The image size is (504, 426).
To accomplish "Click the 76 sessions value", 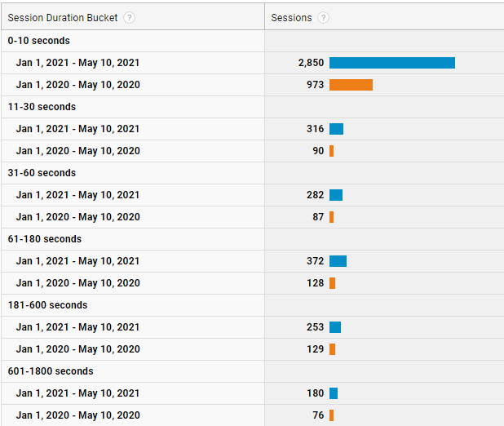I will pos(317,415).
